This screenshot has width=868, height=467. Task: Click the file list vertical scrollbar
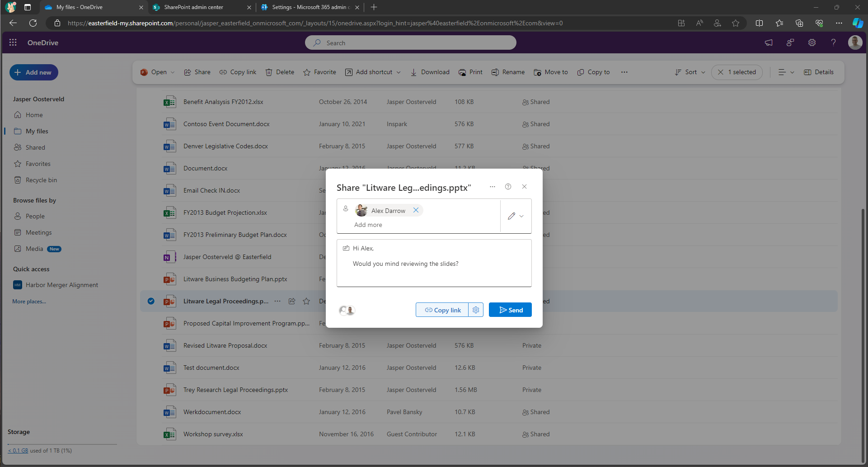click(864, 335)
